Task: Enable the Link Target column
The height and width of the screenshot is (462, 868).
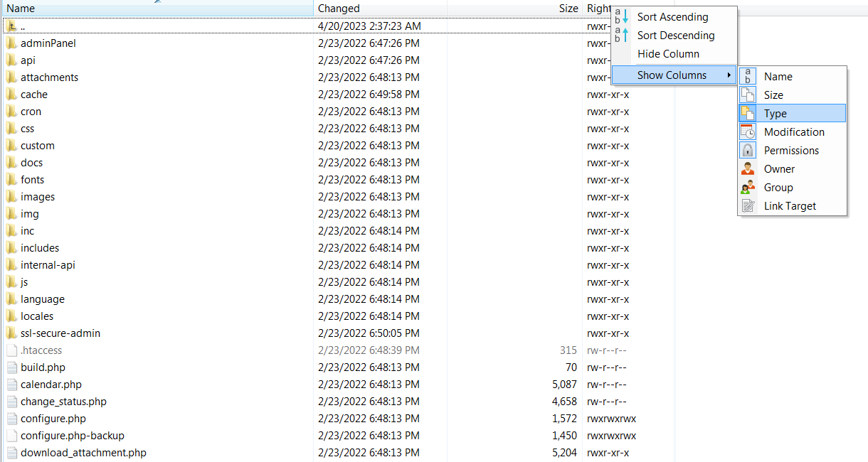Action: [x=790, y=206]
